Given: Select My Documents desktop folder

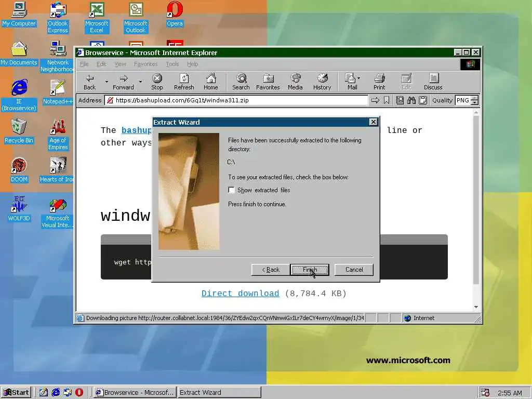Looking at the screenshot, I should [x=19, y=54].
